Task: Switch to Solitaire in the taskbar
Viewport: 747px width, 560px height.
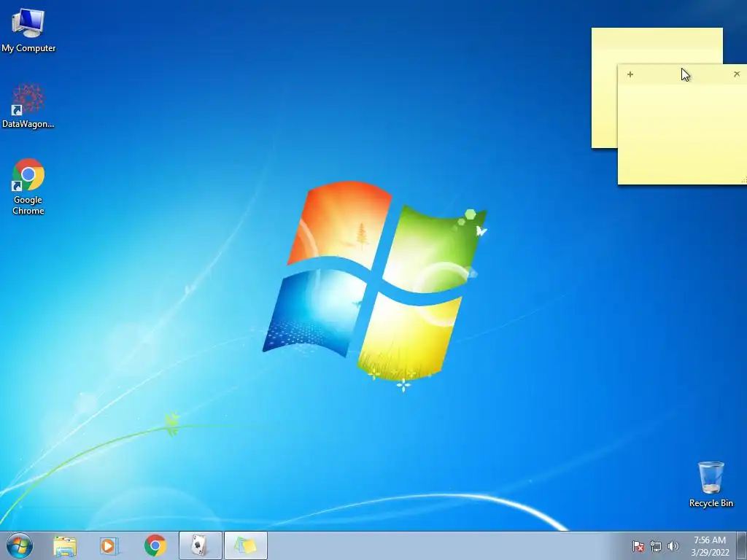Action: 200,545
